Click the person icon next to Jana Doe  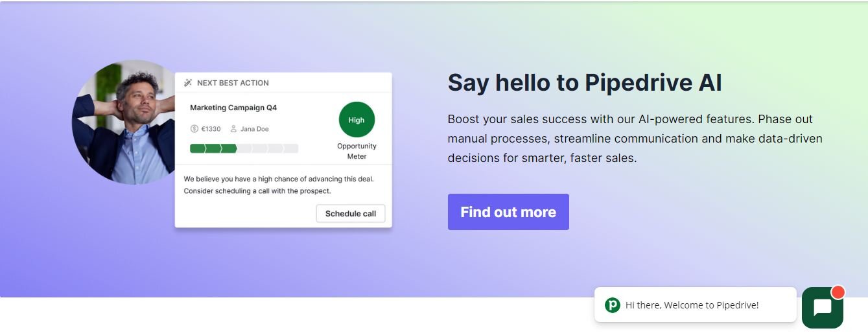click(233, 129)
